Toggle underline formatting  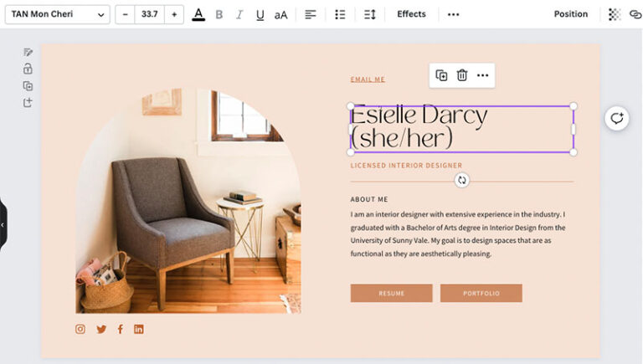[260, 15]
